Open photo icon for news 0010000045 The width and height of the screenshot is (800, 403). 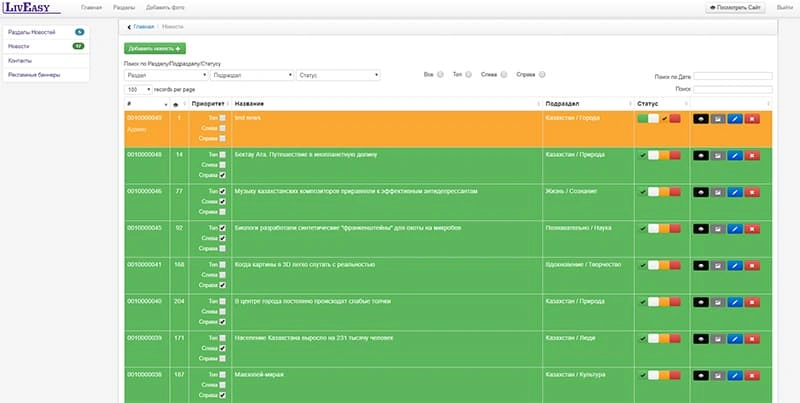click(718, 229)
